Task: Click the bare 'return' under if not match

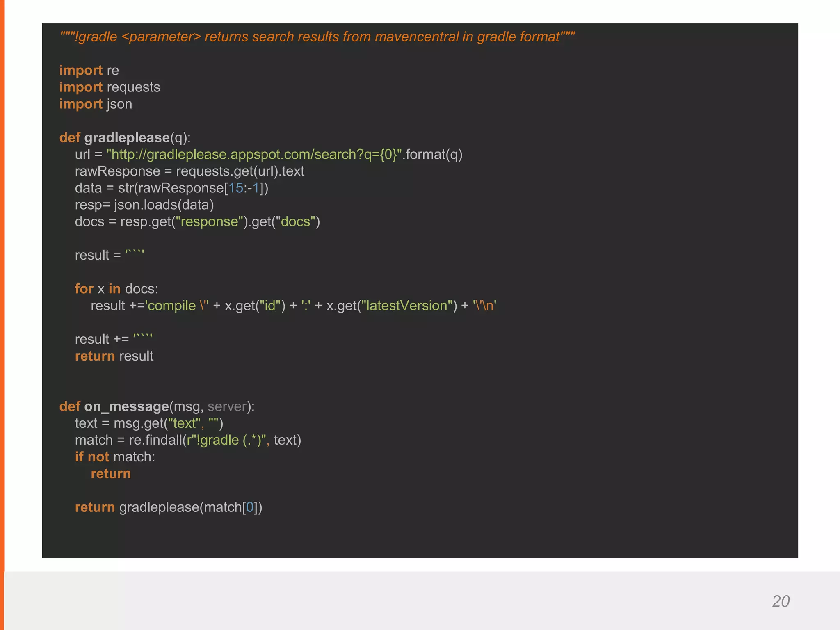Action: coord(111,474)
